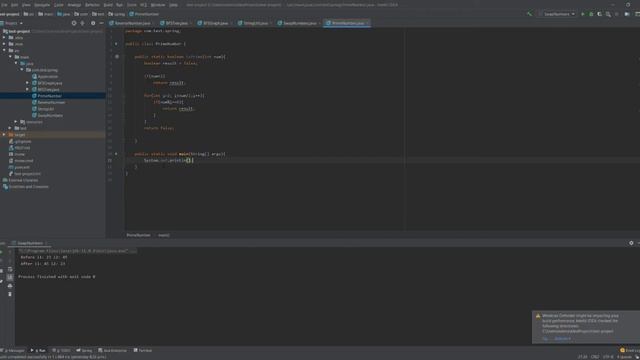
Task: Start debugging with the bug icon
Action: point(591,14)
